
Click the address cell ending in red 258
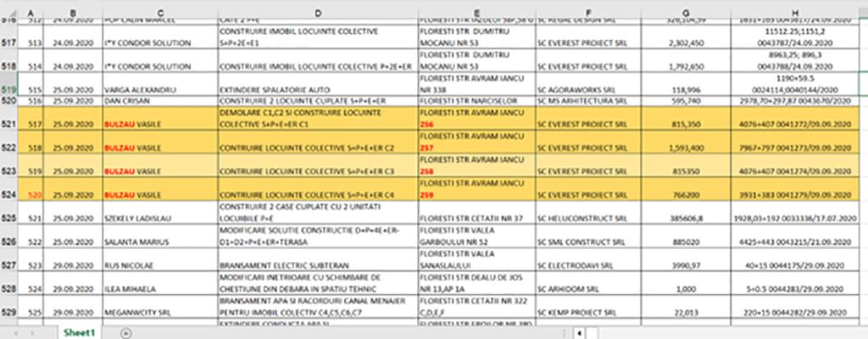tap(477, 165)
